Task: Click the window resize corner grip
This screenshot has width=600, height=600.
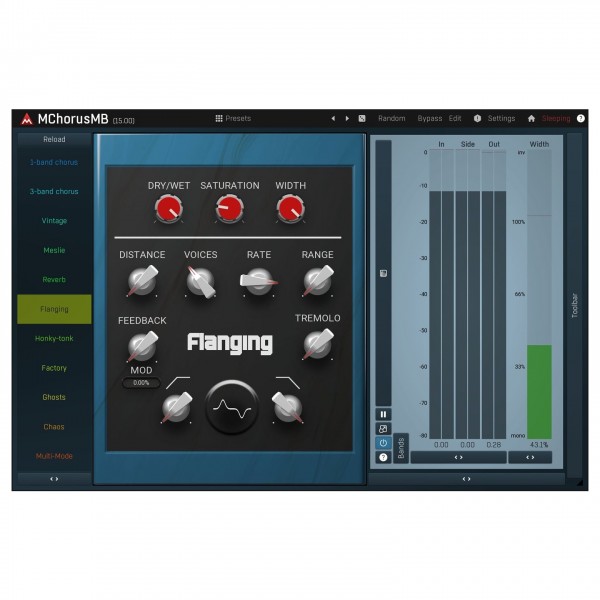Action: click(x=580, y=483)
